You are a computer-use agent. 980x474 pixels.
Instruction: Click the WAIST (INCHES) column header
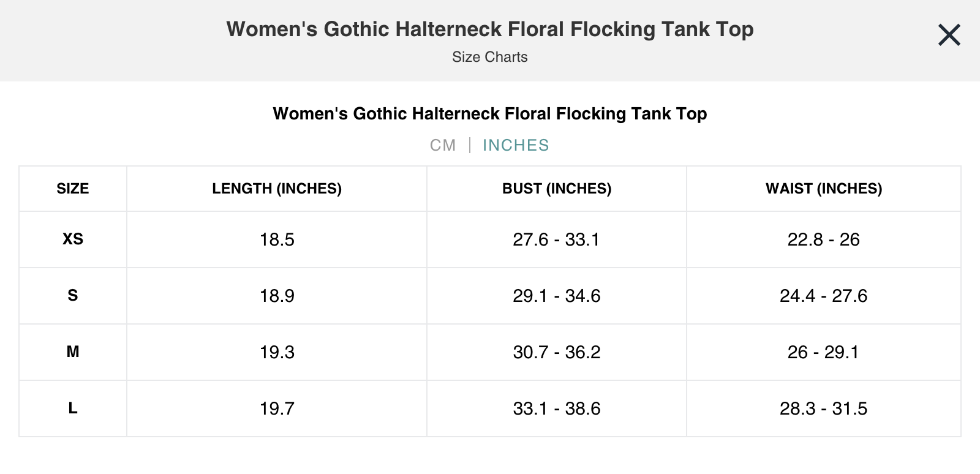pos(824,189)
